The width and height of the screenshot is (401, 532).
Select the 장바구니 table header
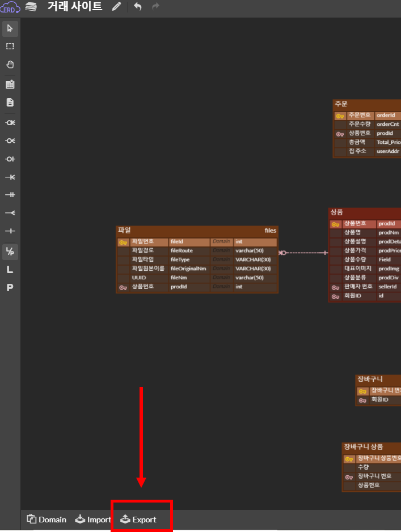pyautogui.click(x=378, y=379)
